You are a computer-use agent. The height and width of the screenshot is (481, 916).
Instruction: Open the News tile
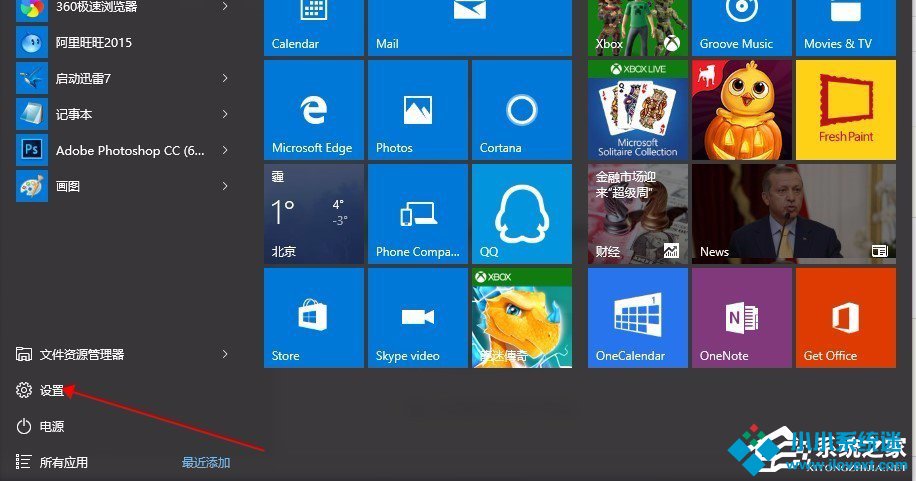pos(793,214)
